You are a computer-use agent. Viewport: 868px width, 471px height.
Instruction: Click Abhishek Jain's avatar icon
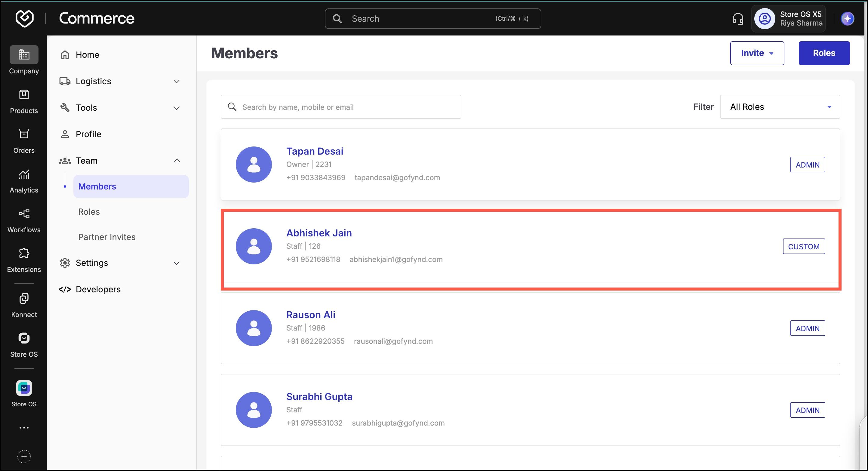254,246
